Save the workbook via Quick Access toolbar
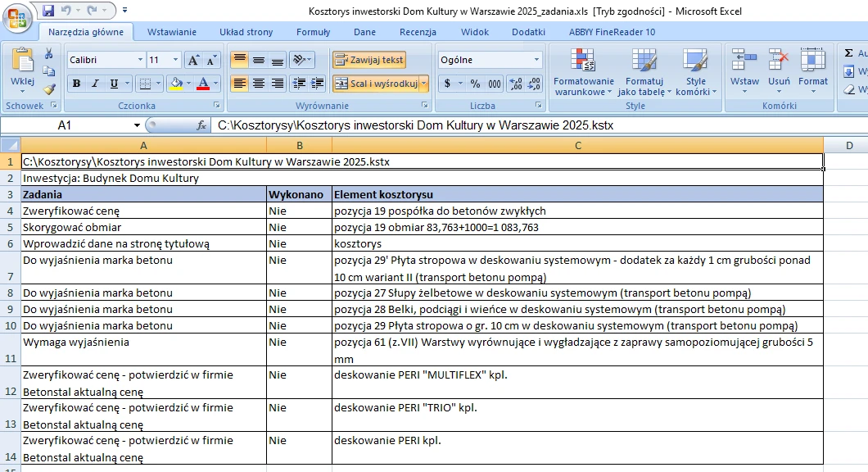The image size is (868, 472). [48, 10]
